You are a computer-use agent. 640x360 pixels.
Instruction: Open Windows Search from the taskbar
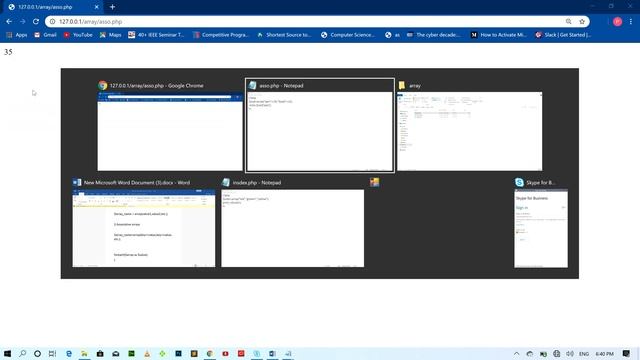22,353
